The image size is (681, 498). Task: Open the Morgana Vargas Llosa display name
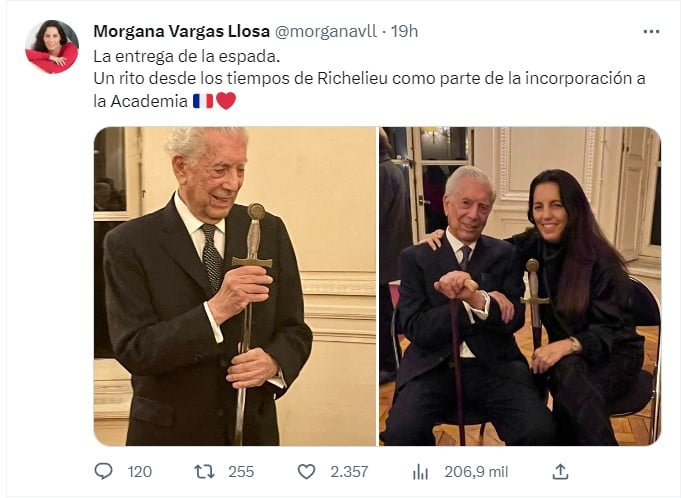coord(181,31)
